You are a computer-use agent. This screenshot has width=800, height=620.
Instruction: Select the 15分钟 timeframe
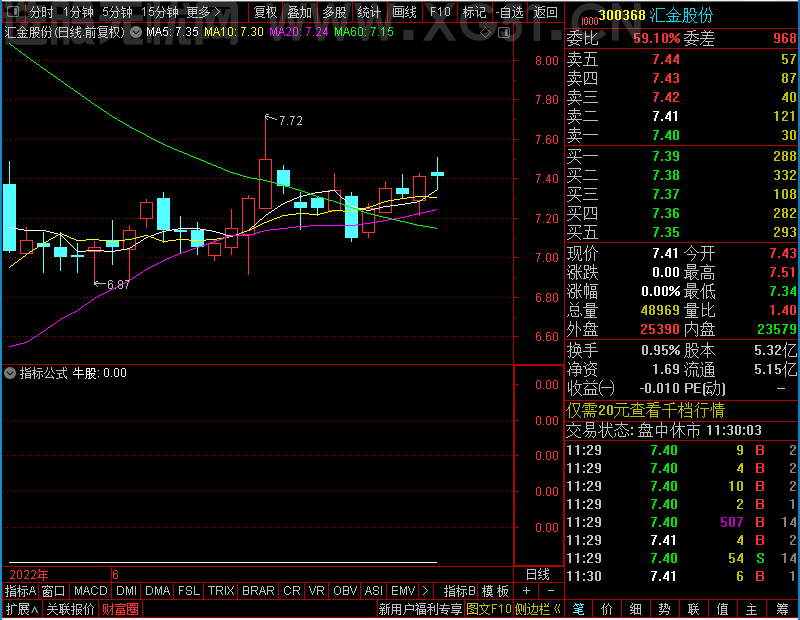point(160,12)
